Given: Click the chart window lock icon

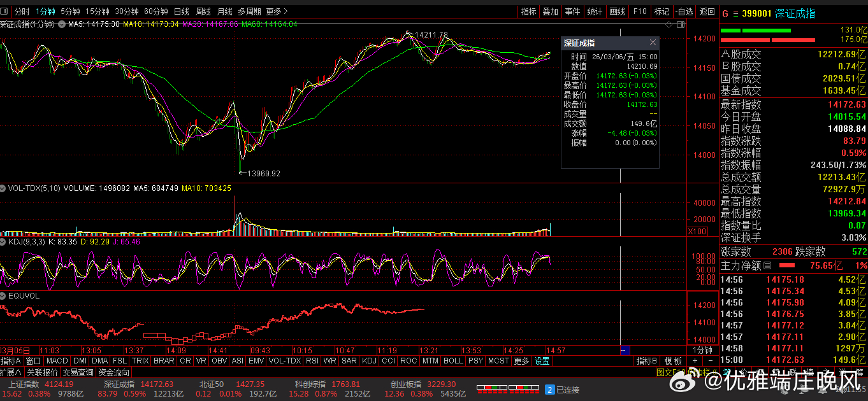Looking at the screenshot, I should (x=681, y=24).
